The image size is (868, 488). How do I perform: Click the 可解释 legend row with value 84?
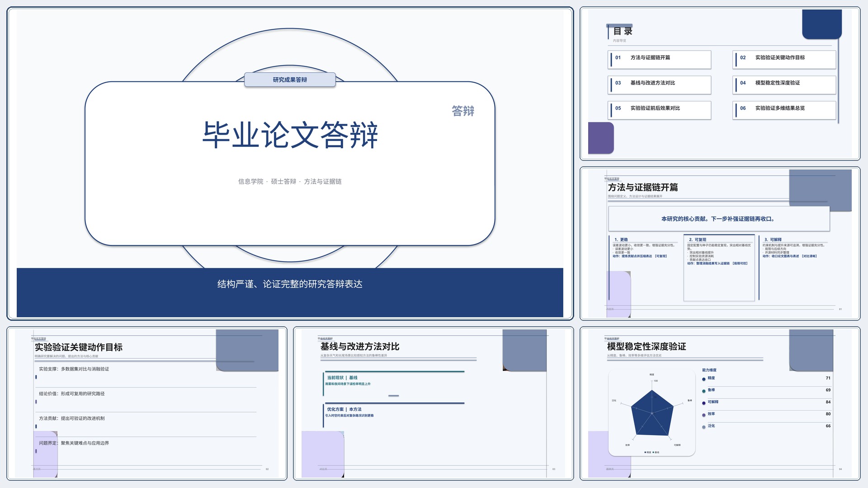[x=766, y=402]
